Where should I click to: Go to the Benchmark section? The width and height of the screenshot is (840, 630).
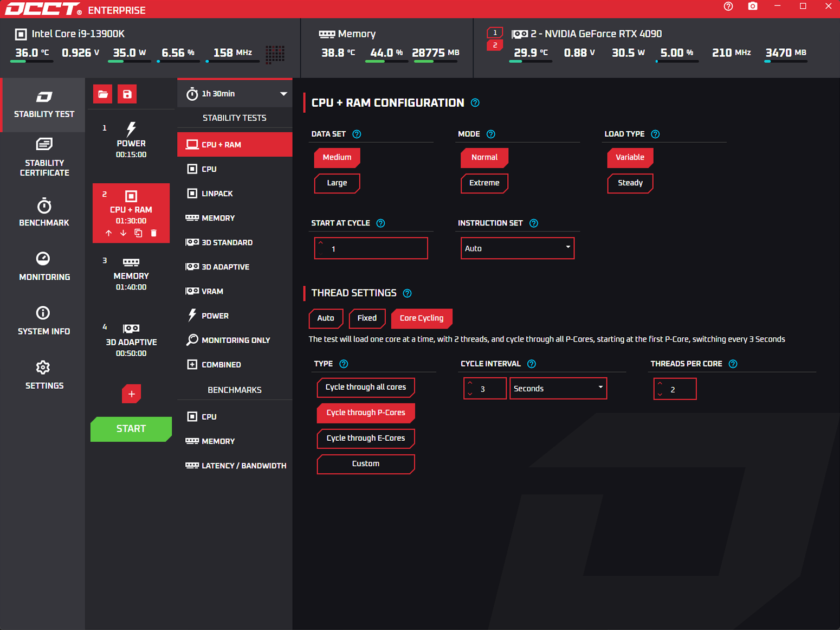point(44,213)
